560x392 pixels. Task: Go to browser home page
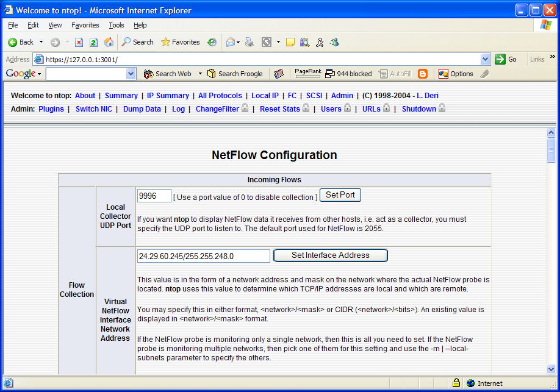(x=107, y=42)
